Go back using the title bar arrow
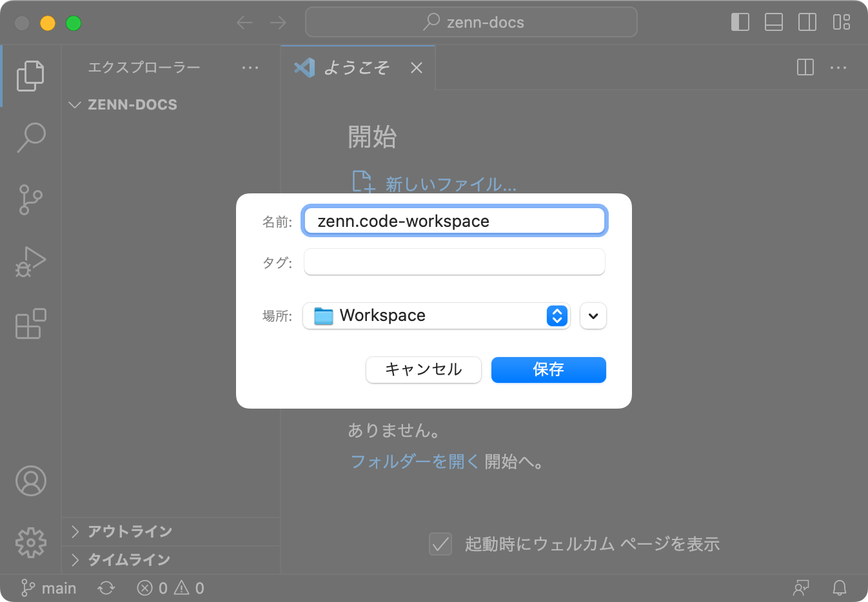868x602 pixels. [244, 23]
